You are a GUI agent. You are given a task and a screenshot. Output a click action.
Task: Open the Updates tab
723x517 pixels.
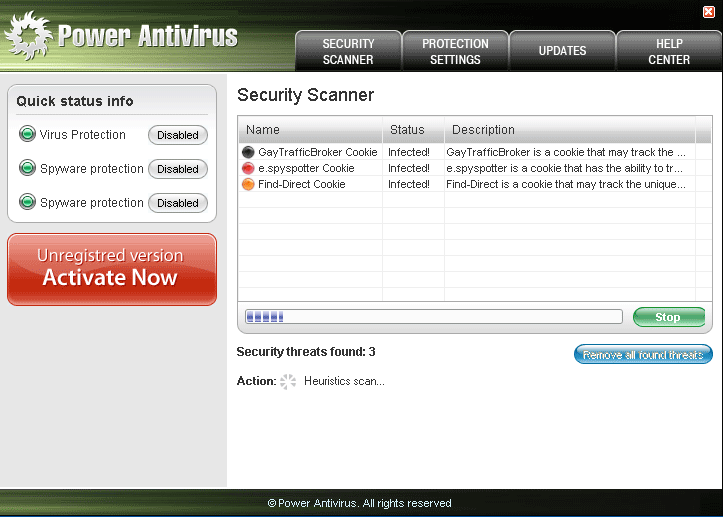point(562,51)
